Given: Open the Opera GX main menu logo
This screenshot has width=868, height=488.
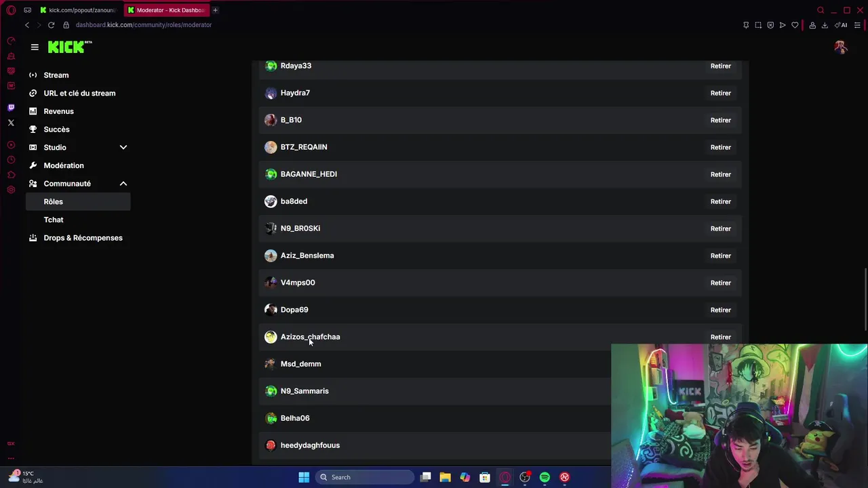Looking at the screenshot, I should coord(11,10).
